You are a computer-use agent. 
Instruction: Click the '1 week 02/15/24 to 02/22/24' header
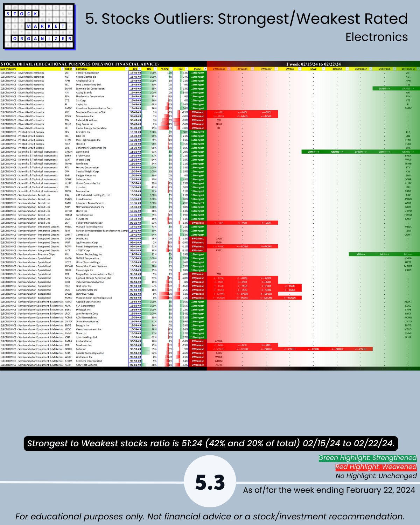[x=313, y=64]
